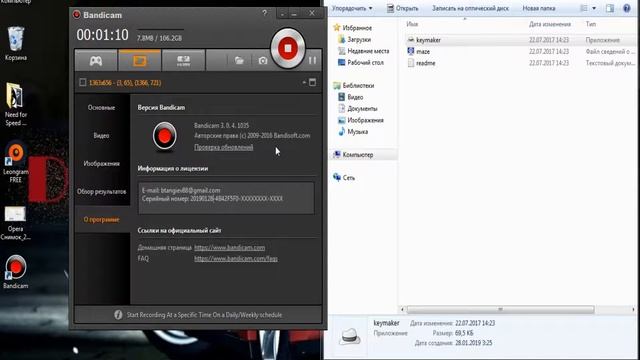This screenshot has width=640, height=360.
Task: Open the Упорядочить dropdown in Explorer
Action: coord(352,8)
